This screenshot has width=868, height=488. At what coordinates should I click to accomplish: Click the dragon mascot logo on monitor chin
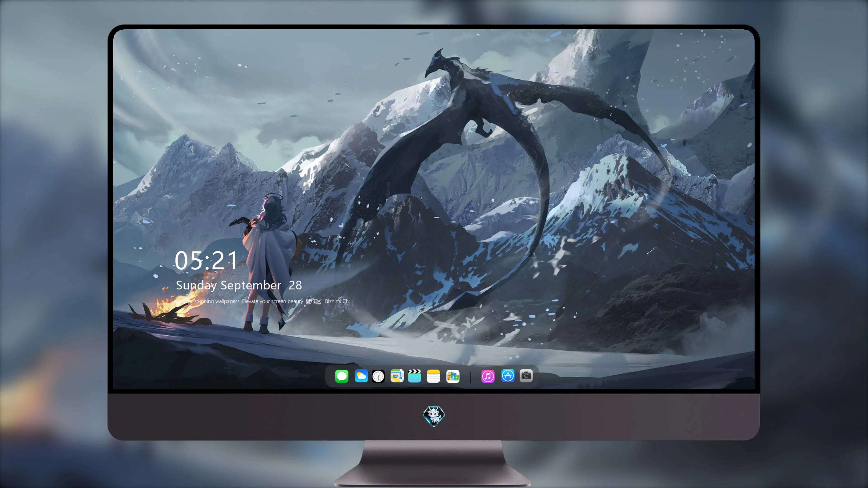click(434, 416)
